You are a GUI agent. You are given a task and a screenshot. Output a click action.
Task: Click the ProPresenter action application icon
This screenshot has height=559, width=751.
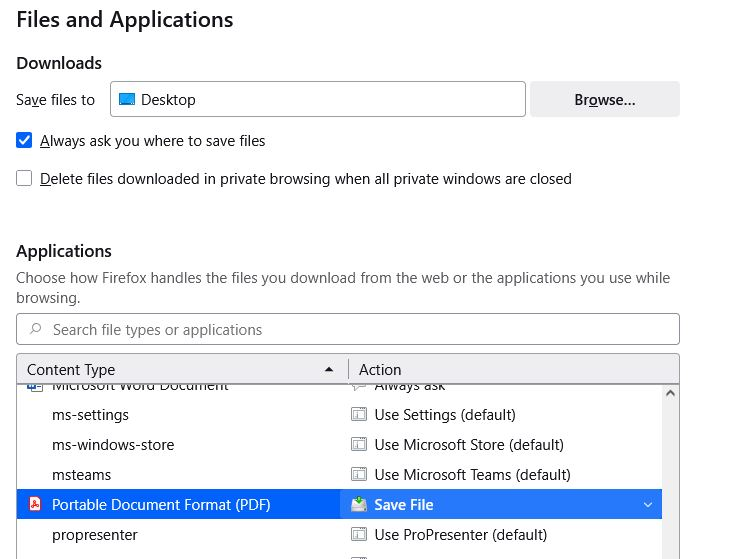359,535
